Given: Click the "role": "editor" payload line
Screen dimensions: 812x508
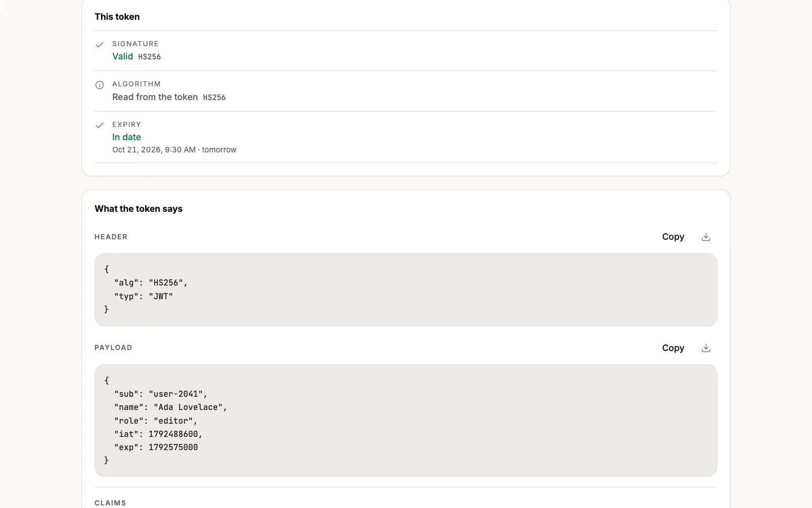Looking at the screenshot, I should [x=155, y=421].
